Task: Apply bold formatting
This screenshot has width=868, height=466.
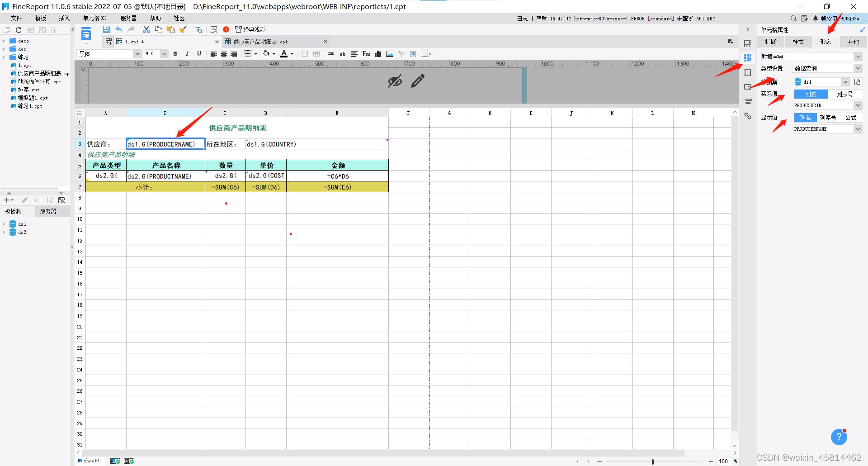Action: tap(175, 54)
